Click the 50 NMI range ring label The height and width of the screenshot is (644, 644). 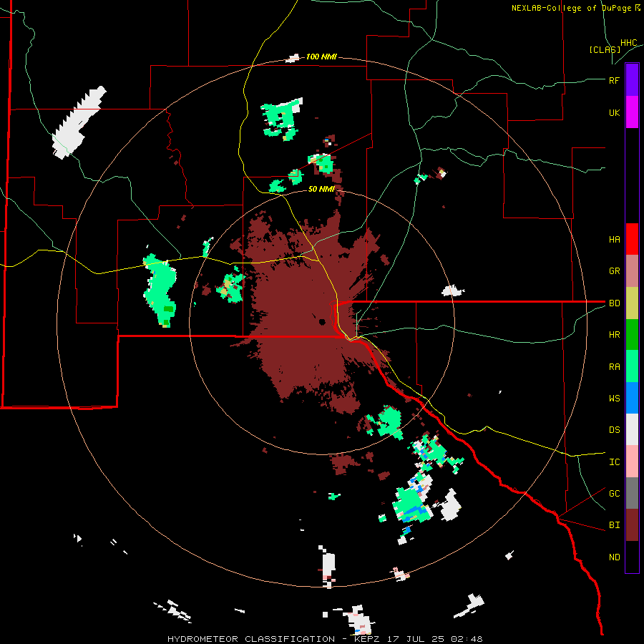321,189
